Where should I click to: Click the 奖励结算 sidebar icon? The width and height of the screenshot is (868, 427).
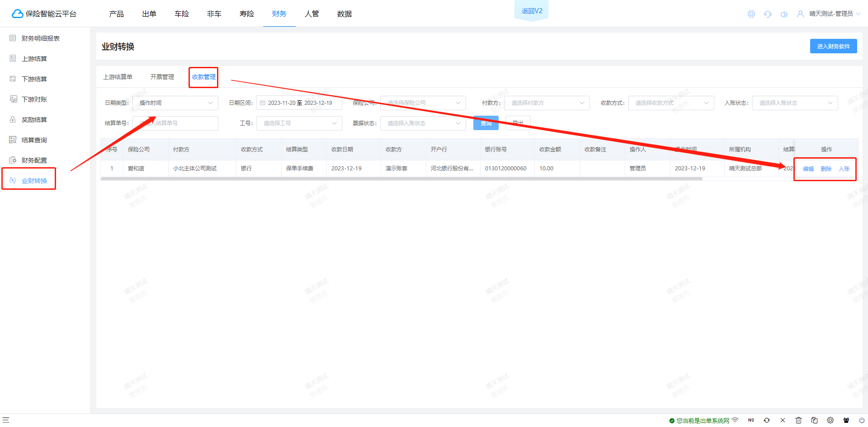click(x=13, y=119)
